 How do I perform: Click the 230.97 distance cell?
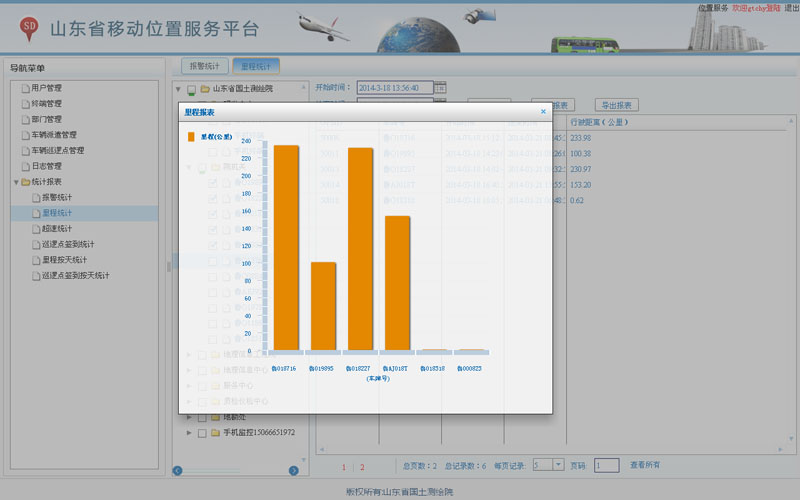(581, 169)
